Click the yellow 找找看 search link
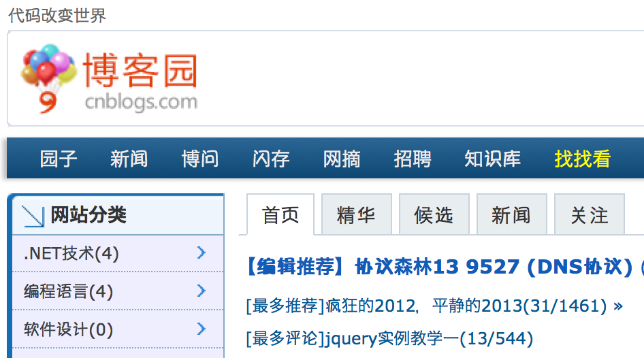This screenshot has width=644, height=358. [583, 159]
